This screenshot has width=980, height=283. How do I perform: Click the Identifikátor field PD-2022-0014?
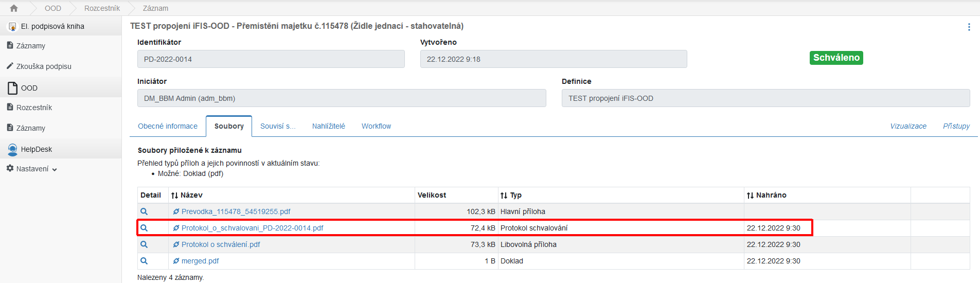(x=271, y=59)
